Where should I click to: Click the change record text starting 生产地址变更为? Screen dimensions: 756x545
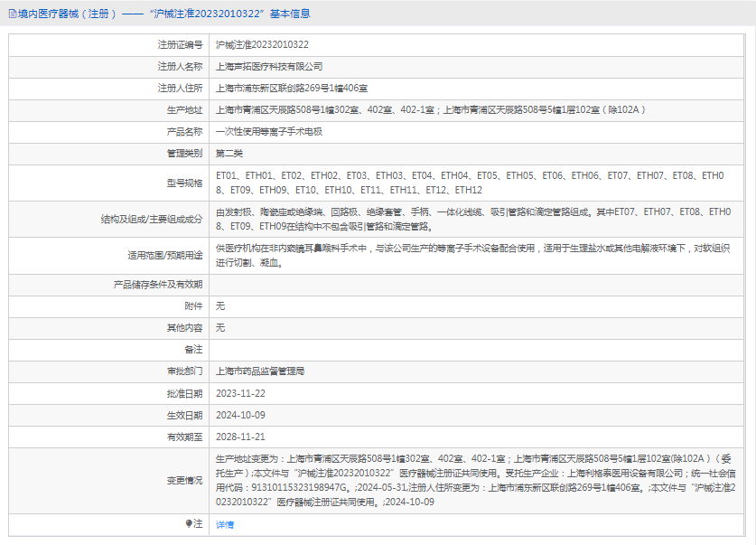pyautogui.click(x=475, y=480)
